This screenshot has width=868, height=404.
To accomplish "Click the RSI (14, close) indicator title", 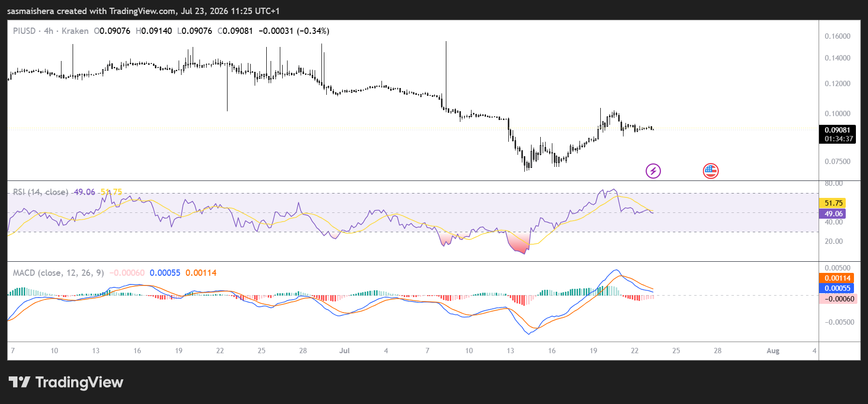I will 40,192.
